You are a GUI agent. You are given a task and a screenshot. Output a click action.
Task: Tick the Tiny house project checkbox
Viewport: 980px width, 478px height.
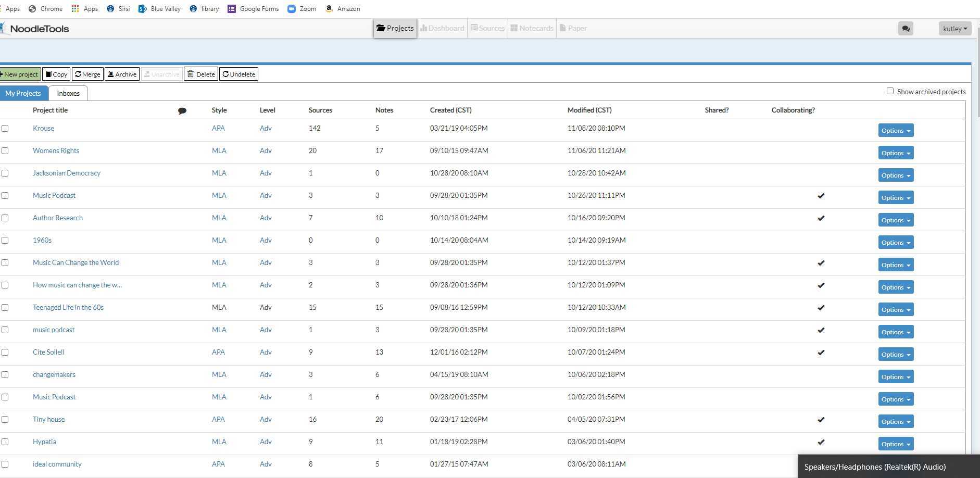tap(5, 419)
